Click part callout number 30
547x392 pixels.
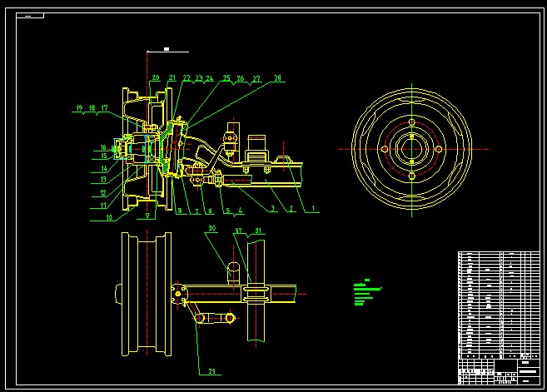[x=211, y=228]
